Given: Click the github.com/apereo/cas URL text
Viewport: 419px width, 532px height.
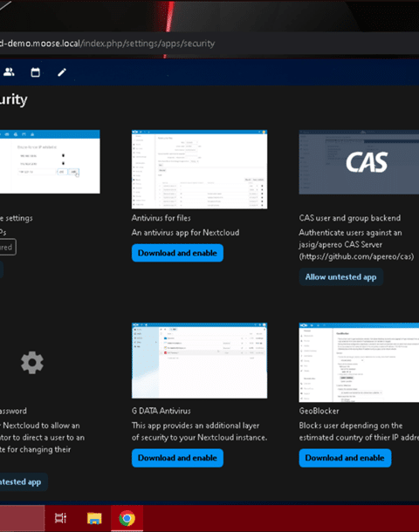Looking at the screenshot, I should [x=356, y=256].
